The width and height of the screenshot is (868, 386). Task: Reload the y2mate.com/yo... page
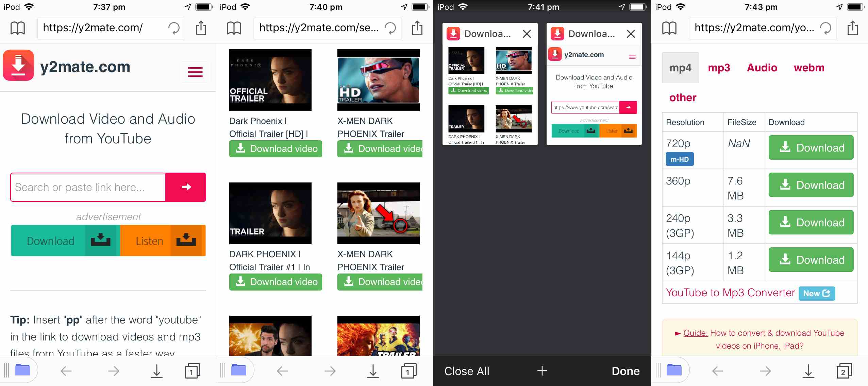[825, 28]
